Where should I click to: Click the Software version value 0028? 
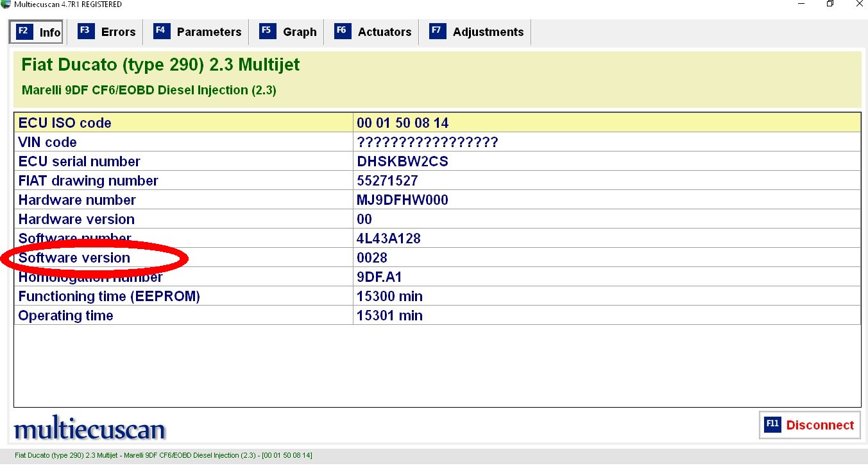[372, 257]
